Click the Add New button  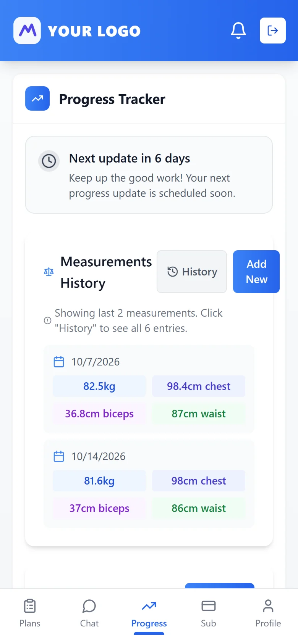click(x=256, y=272)
